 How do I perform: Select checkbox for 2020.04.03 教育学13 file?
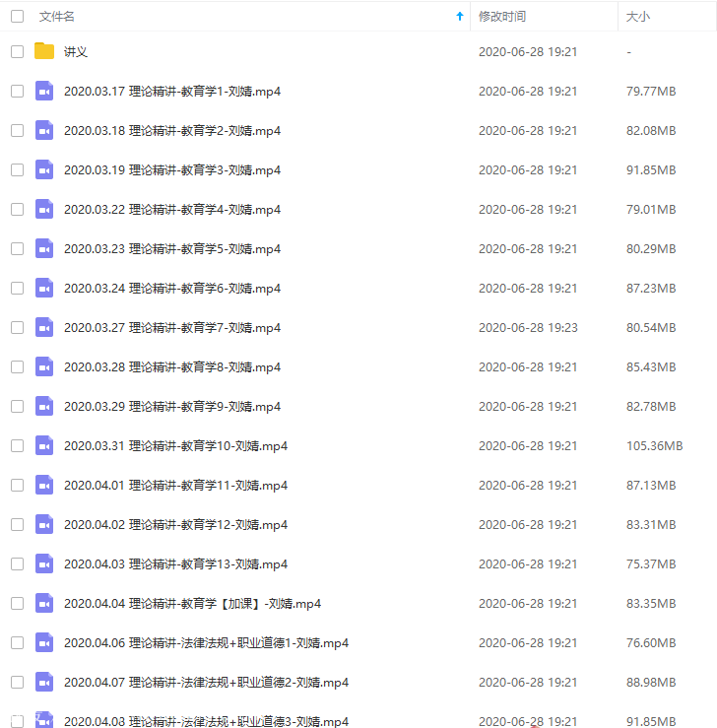pos(17,564)
